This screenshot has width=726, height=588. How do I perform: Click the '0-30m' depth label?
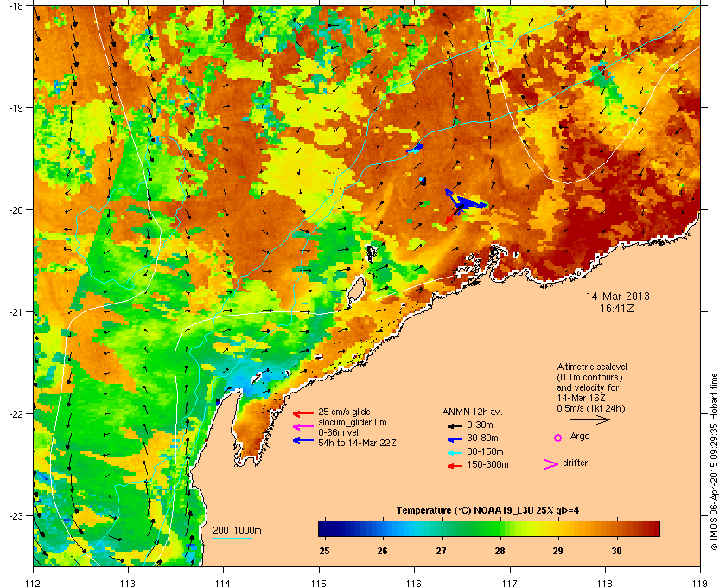[x=480, y=425]
